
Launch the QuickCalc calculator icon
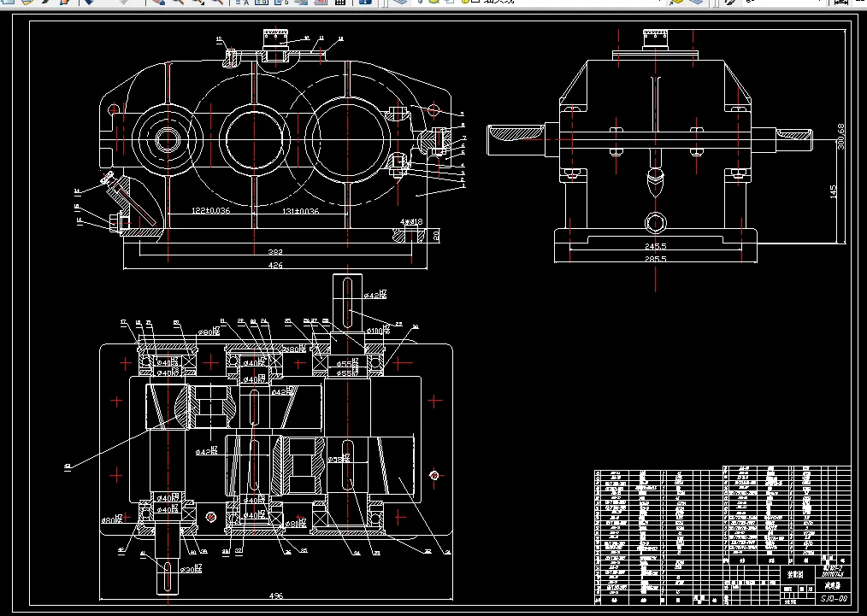pyautogui.click(x=339, y=3)
